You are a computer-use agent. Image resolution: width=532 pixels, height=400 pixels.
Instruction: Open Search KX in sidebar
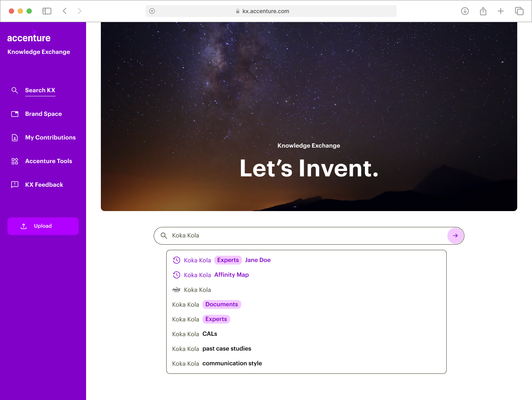[x=40, y=90]
